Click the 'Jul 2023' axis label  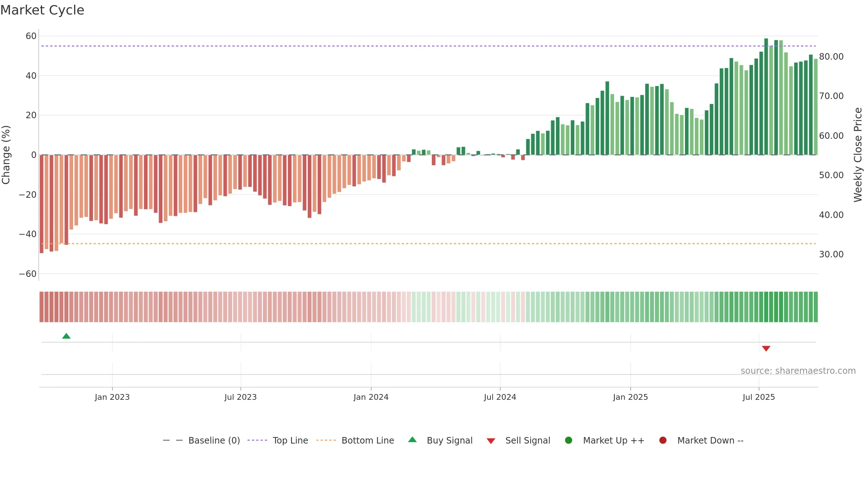click(241, 397)
